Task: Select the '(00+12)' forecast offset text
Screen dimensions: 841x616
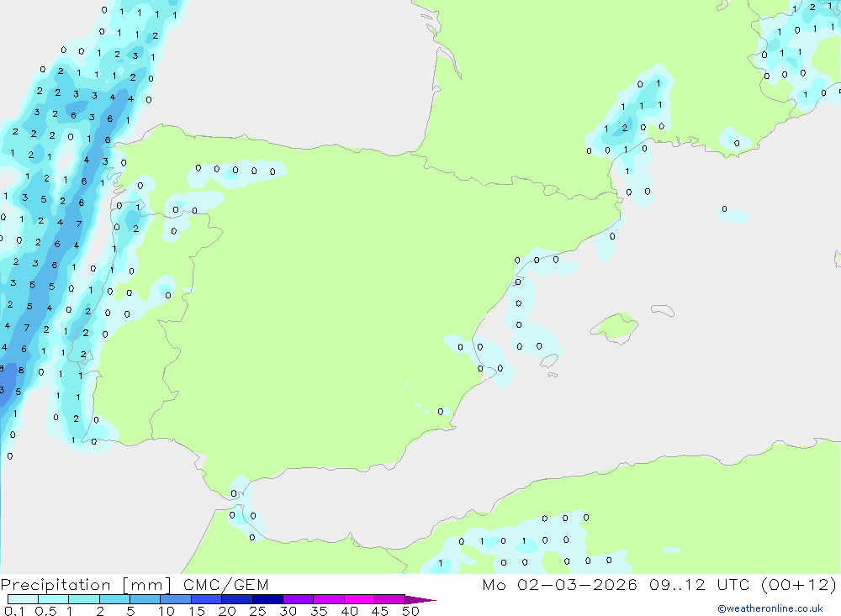Action: [x=799, y=585]
